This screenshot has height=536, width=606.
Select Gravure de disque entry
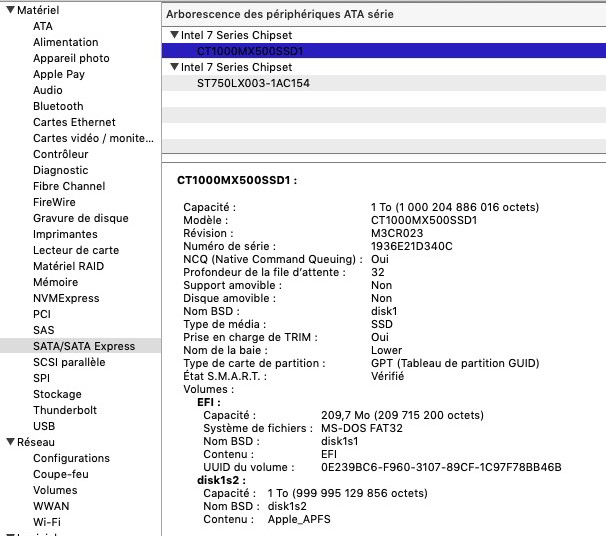click(81, 218)
